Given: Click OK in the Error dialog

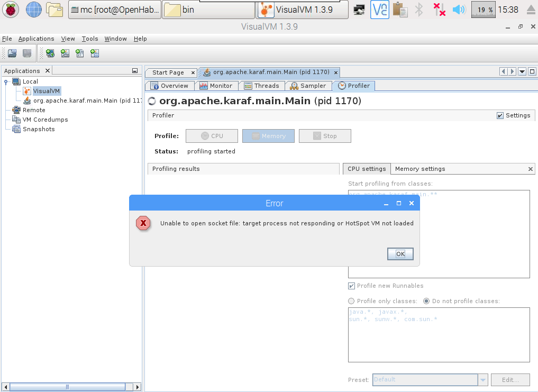Looking at the screenshot, I should point(400,254).
